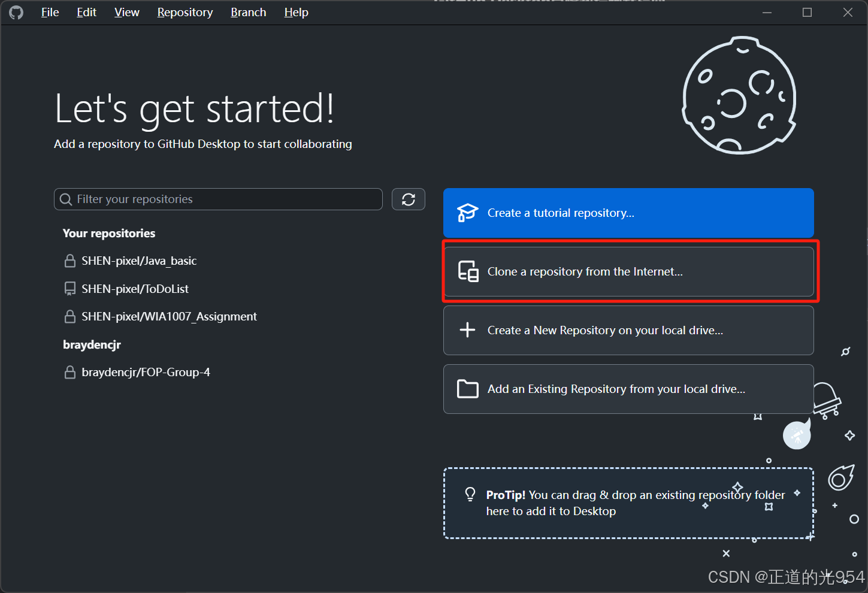
Task: Click the magnifier icon in filter box
Action: [x=66, y=199]
